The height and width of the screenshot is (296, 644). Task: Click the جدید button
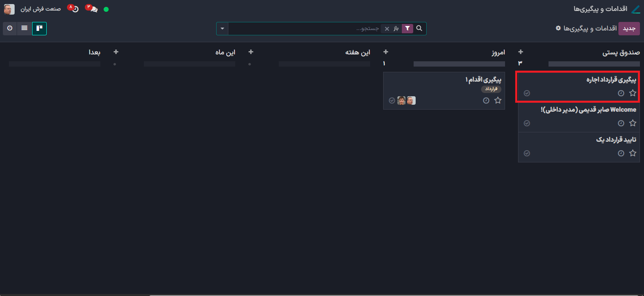point(629,28)
